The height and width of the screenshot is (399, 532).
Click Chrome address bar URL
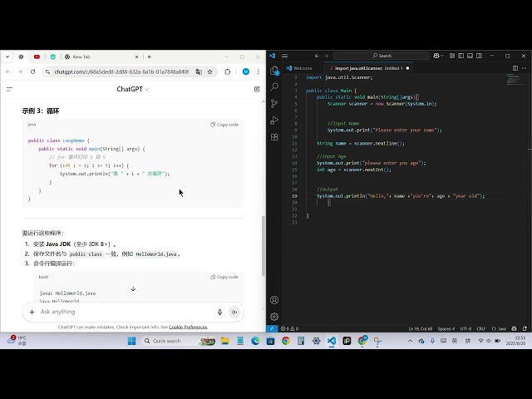[121, 71]
